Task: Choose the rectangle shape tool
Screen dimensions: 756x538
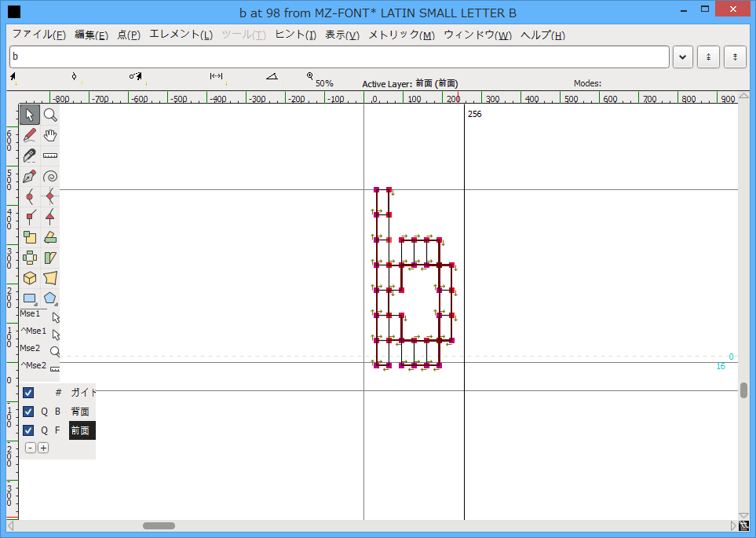Action: point(29,298)
